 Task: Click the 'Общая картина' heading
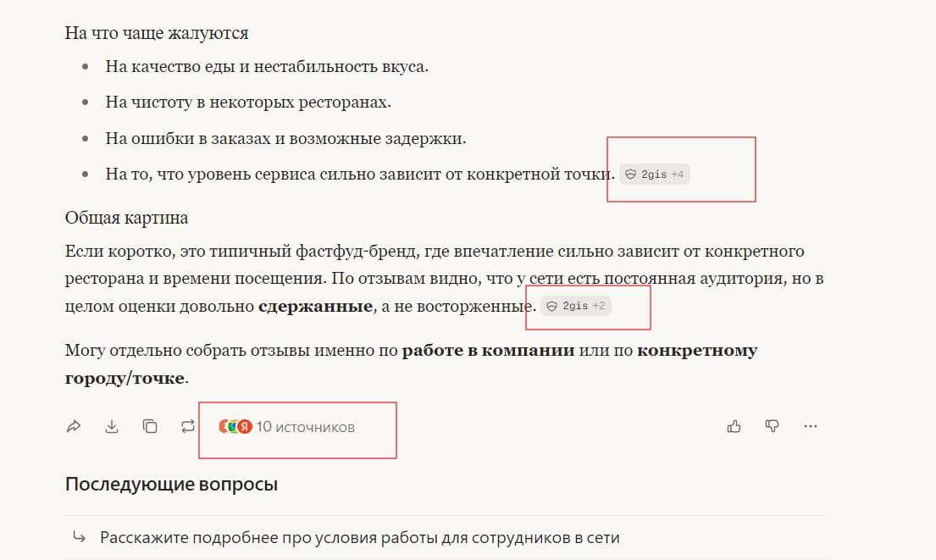126,218
